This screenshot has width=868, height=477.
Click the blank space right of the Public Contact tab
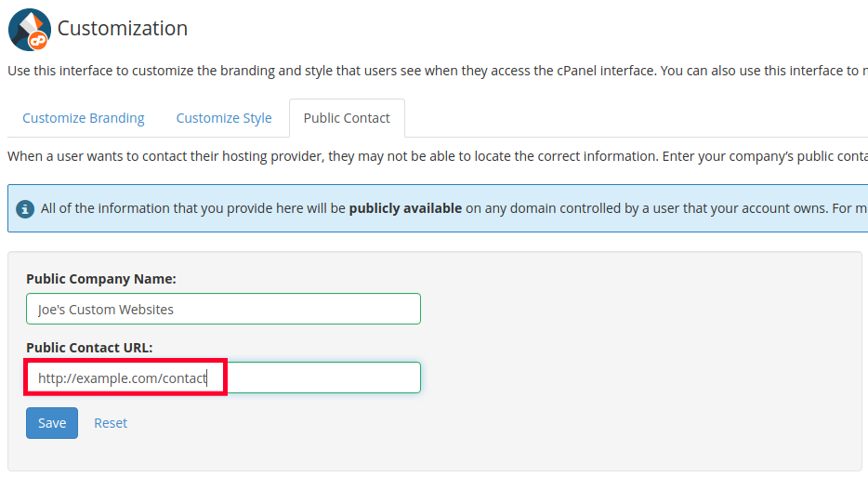click(x=632, y=118)
